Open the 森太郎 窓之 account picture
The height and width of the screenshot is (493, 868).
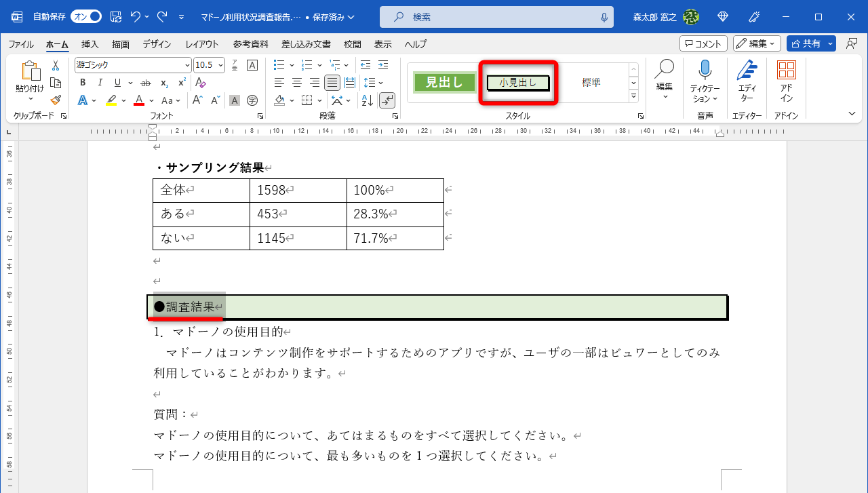(691, 17)
